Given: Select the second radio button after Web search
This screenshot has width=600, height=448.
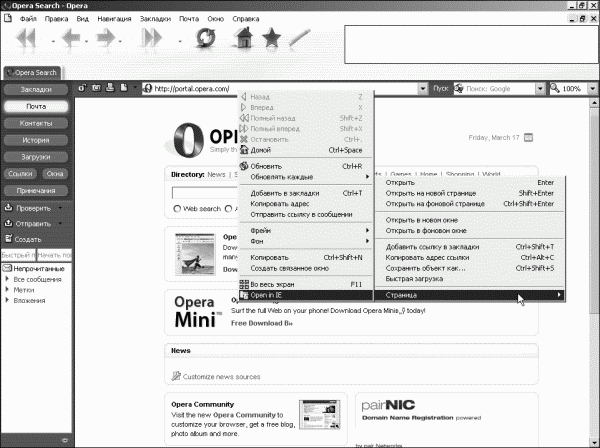Looking at the screenshot, I should coord(228,209).
